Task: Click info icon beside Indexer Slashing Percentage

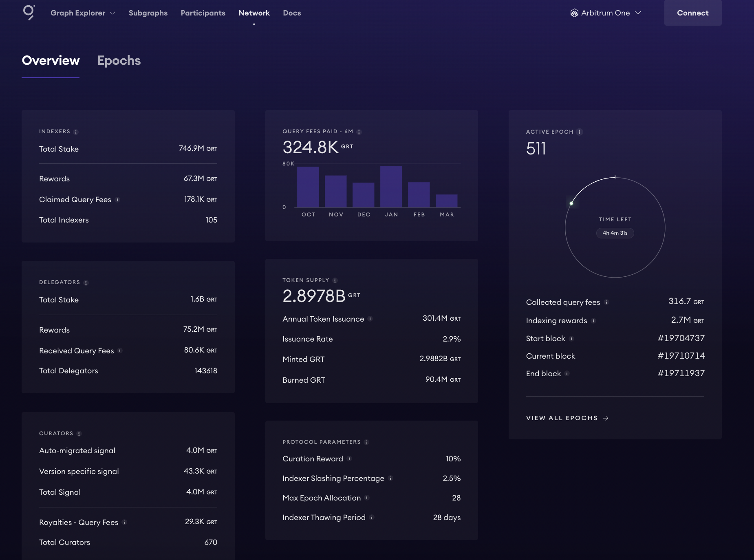Action: point(390,478)
